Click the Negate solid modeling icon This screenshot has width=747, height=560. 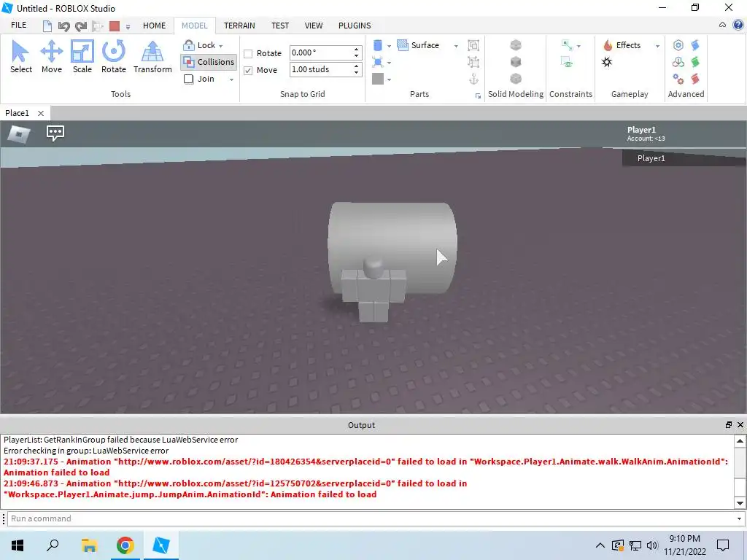click(x=516, y=62)
